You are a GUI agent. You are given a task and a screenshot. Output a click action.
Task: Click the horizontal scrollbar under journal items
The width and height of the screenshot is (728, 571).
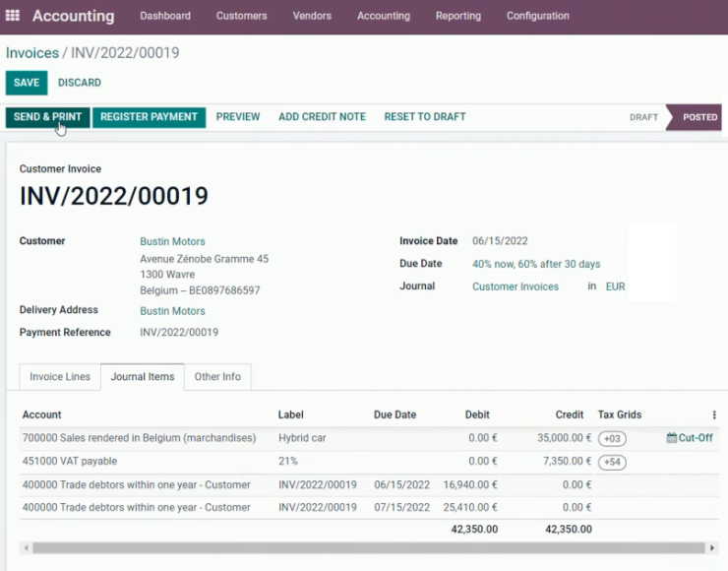point(369,548)
